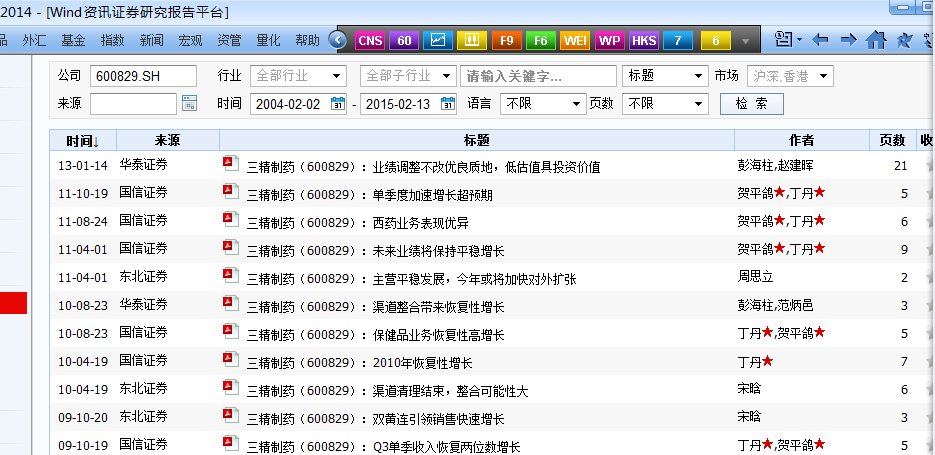
Task: Click the 检索 search button
Action: [x=751, y=104]
